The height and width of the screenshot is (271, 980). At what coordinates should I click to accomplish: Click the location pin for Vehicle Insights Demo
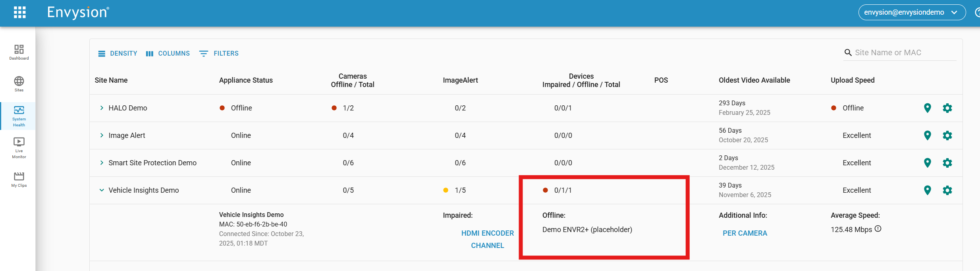927,190
